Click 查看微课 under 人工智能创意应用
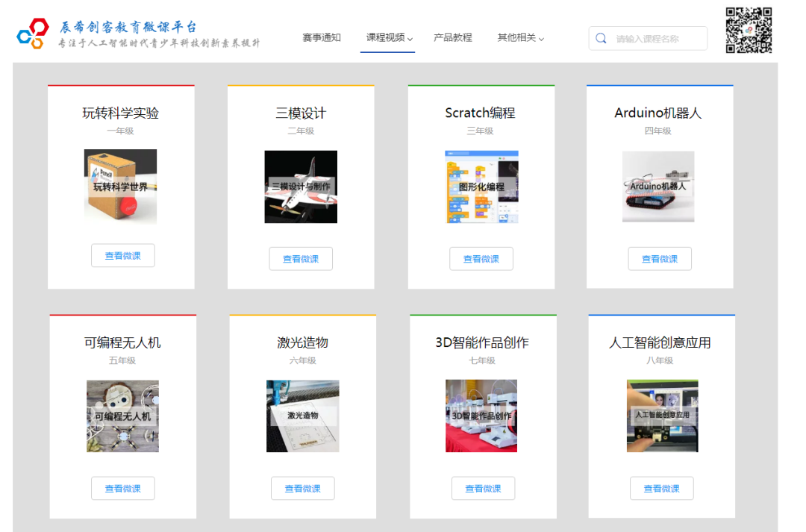806x532 pixels. [661, 488]
